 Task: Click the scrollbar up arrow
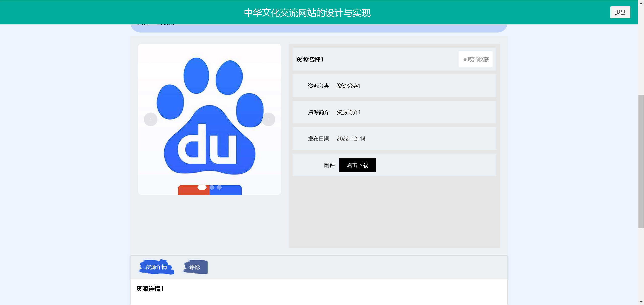641,4
